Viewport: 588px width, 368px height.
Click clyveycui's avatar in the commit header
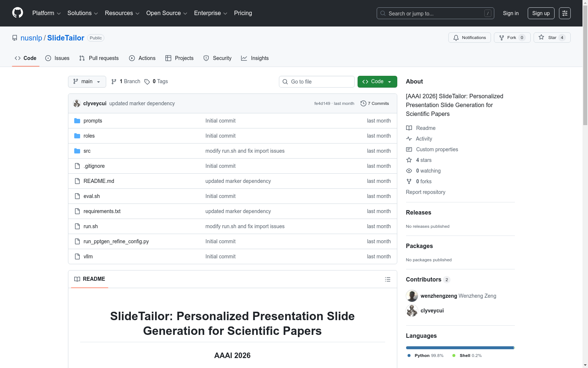[77, 103]
